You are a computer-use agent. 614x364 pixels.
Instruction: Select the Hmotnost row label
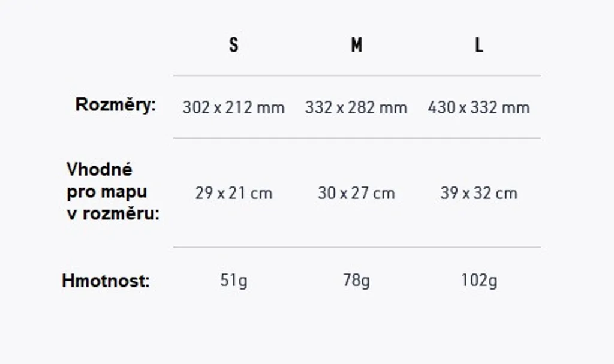pos(106,281)
